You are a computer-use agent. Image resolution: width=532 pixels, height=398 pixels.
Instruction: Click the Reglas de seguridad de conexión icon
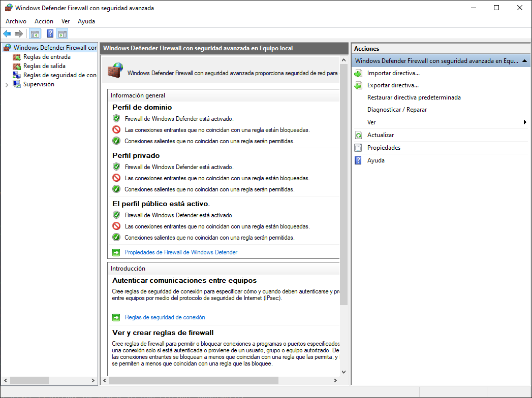coord(17,75)
